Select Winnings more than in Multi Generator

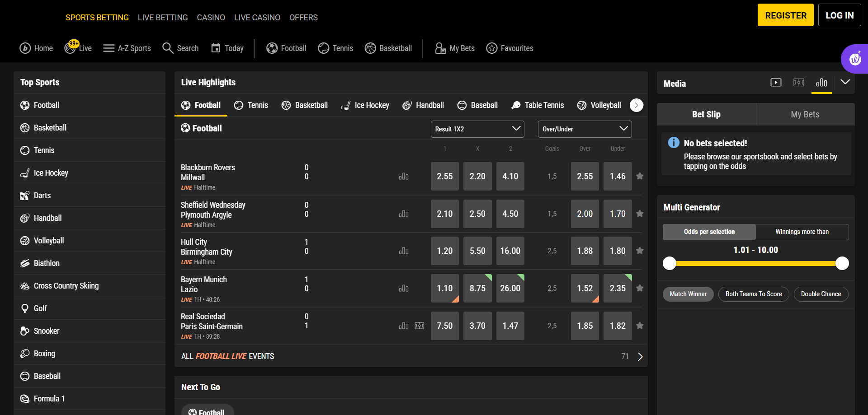pyautogui.click(x=802, y=232)
